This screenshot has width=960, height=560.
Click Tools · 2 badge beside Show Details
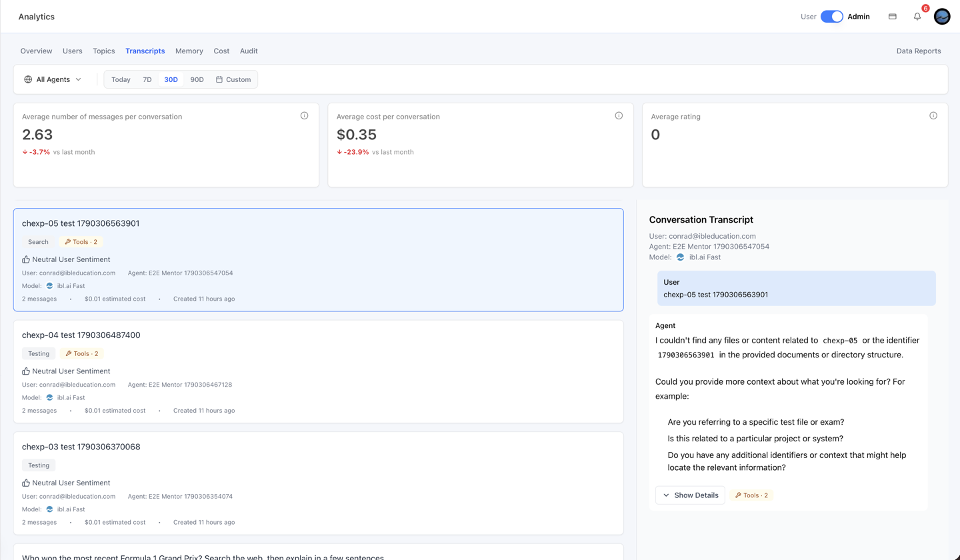[751, 495]
